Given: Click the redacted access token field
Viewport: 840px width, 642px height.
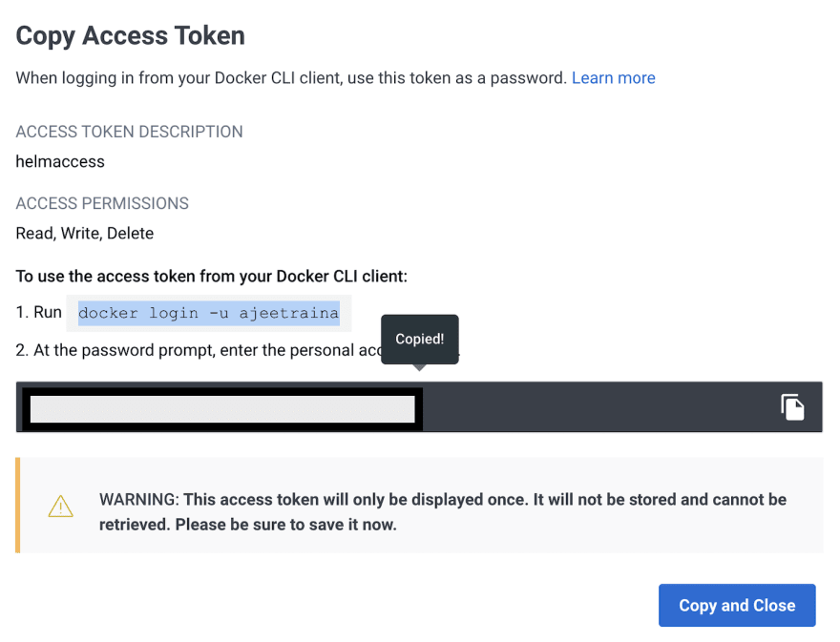Looking at the screenshot, I should (222, 409).
